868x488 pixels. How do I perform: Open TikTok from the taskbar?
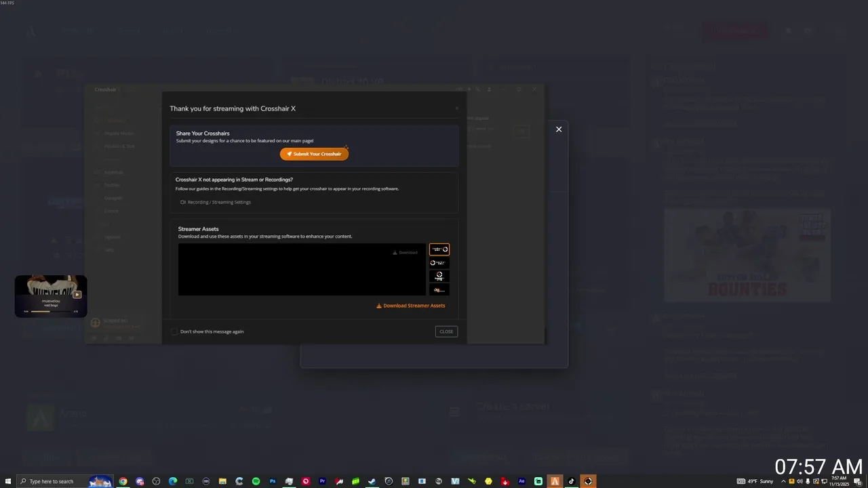pos(572,481)
